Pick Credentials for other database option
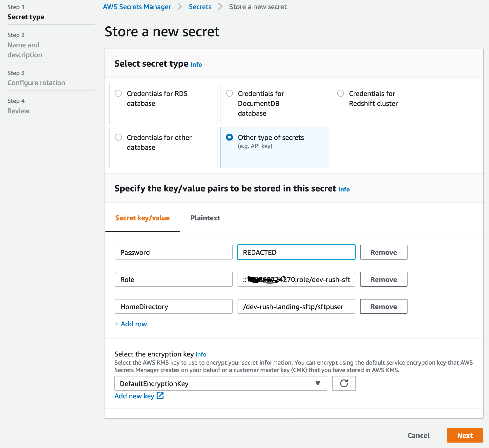The width and height of the screenshot is (489, 448). (x=118, y=137)
